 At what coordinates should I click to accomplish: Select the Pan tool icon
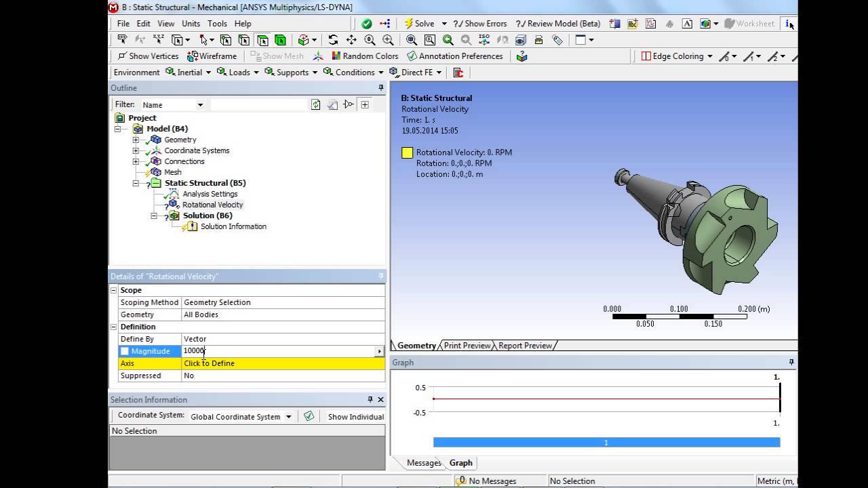351,40
